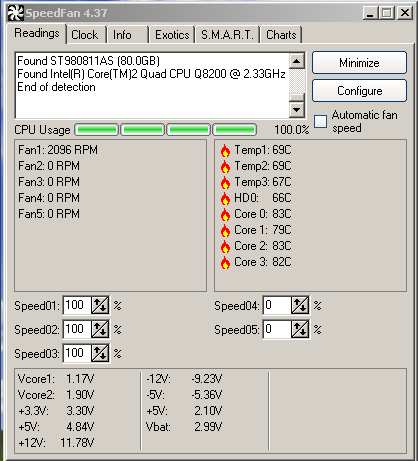418x461 pixels.
Task: Click the flame icon next to Temp3
Action: pos(225,182)
